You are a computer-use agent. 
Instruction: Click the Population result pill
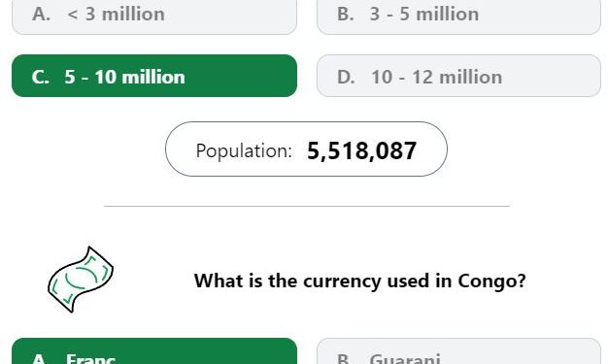(x=306, y=149)
